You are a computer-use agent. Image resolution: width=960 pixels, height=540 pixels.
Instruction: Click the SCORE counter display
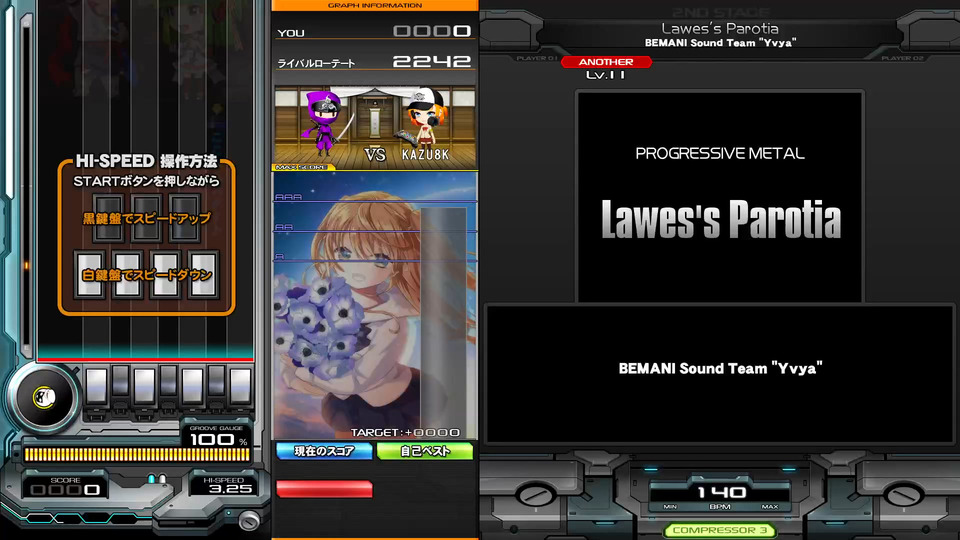[65, 490]
